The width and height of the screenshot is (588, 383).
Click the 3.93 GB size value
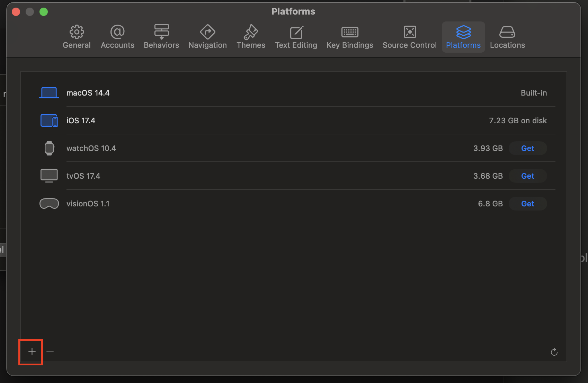click(x=488, y=148)
